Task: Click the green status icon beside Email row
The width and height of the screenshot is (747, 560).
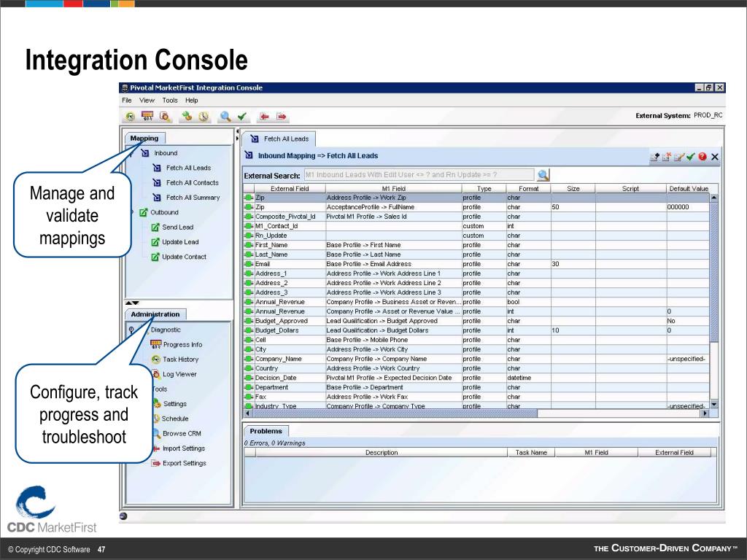Action: (x=249, y=264)
